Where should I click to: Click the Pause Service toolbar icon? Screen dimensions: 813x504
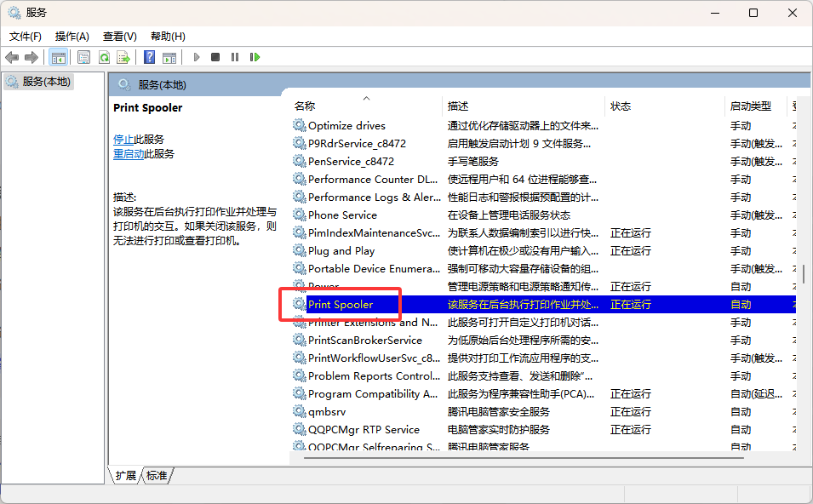(235, 57)
